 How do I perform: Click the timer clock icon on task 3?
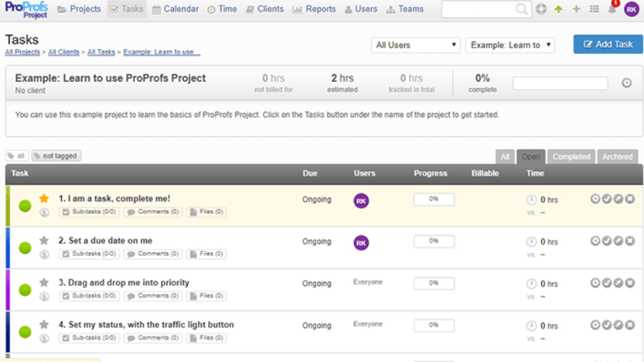point(531,284)
